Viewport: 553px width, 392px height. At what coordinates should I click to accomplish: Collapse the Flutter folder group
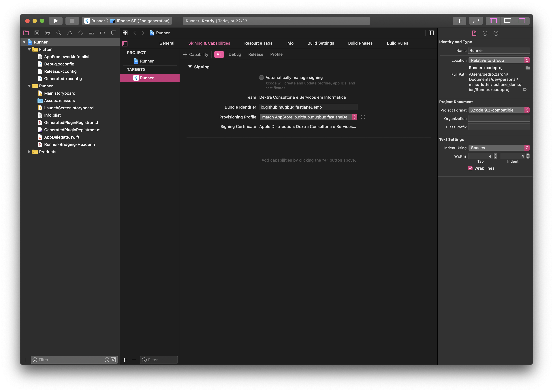coord(29,49)
